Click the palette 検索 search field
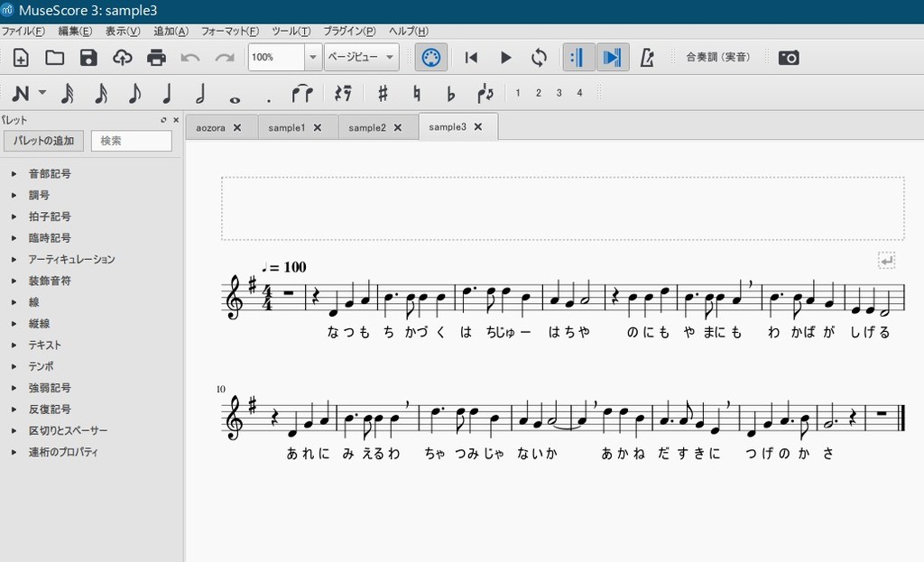The height and width of the screenshot is (562, 924). [x=132, y=141]
